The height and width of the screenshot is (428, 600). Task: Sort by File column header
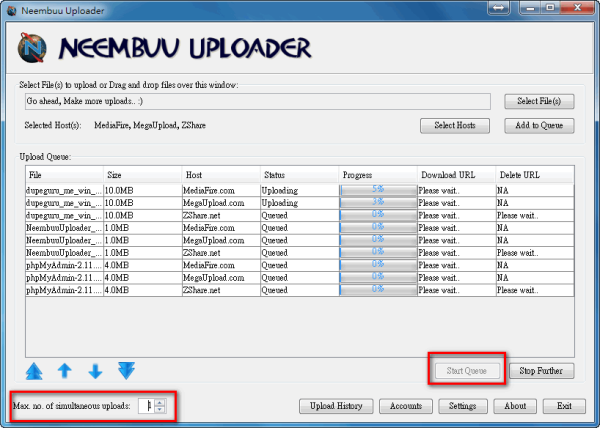tap(64, 175)
